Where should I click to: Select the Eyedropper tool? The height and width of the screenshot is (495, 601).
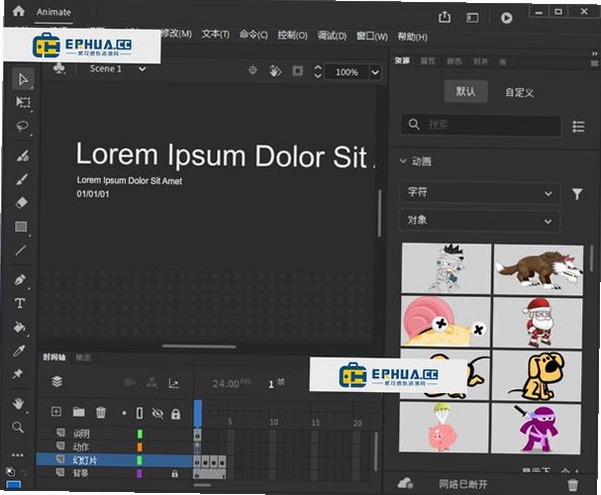19,350
